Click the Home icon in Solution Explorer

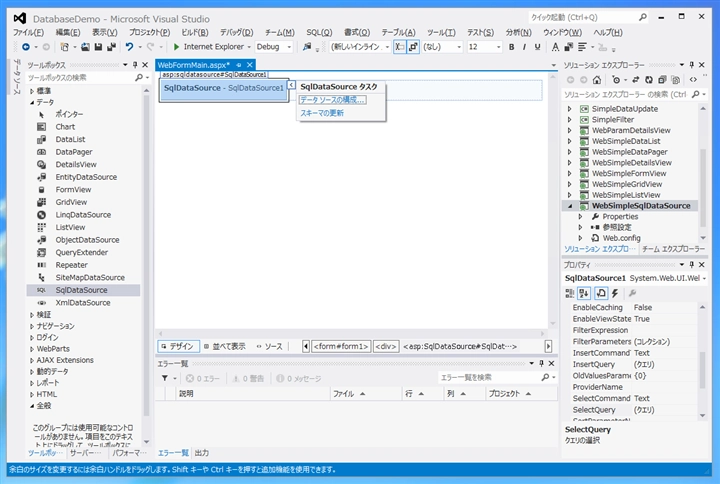596,80
